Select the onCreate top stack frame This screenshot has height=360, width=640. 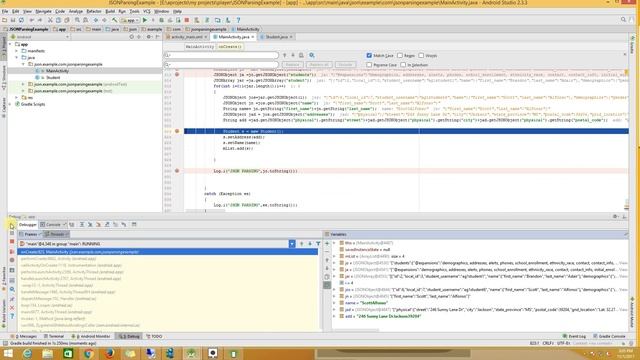pyautogui.click(x=167, y=252)
